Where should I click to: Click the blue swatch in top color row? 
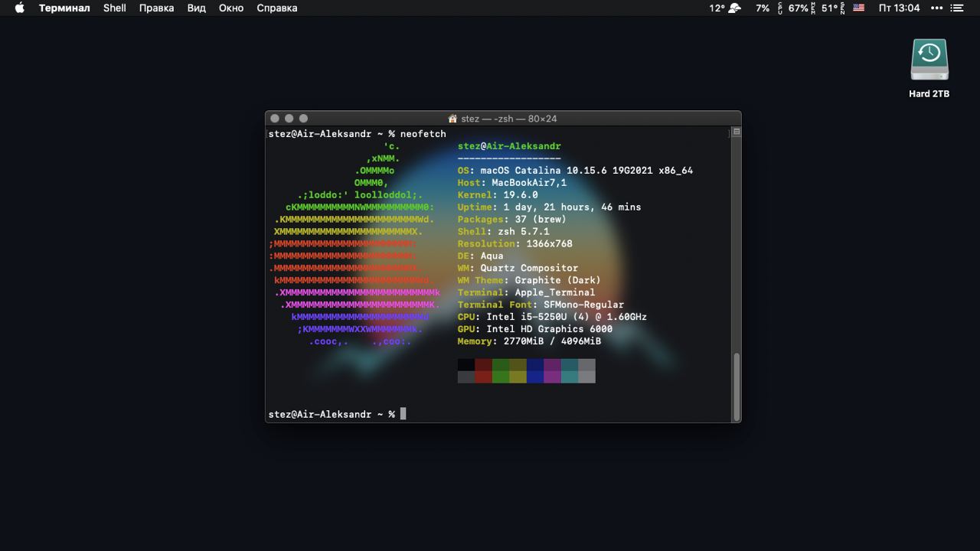tap(535, 364)
